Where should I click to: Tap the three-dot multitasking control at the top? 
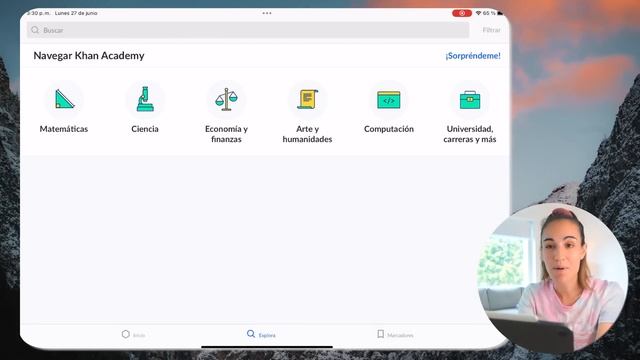pyautogui.click(x=267, y=13)
